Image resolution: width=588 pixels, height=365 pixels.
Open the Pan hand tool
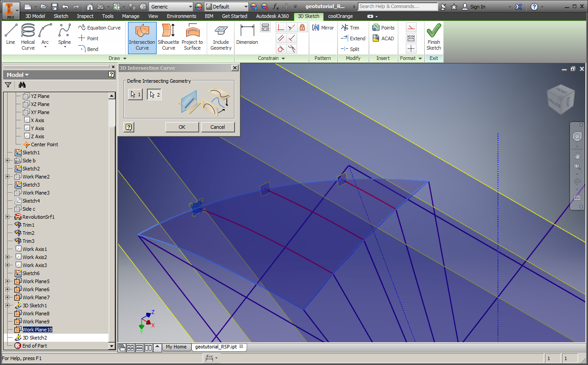pyautogui.click(x=577, y=156)
